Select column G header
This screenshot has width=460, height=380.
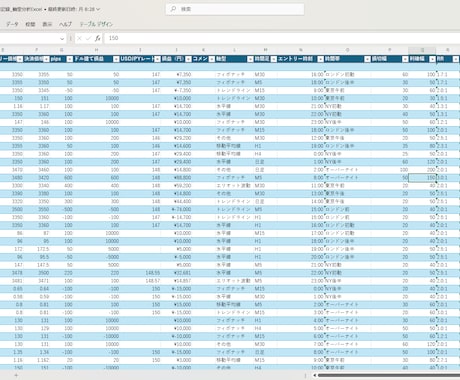click(62, 50)
